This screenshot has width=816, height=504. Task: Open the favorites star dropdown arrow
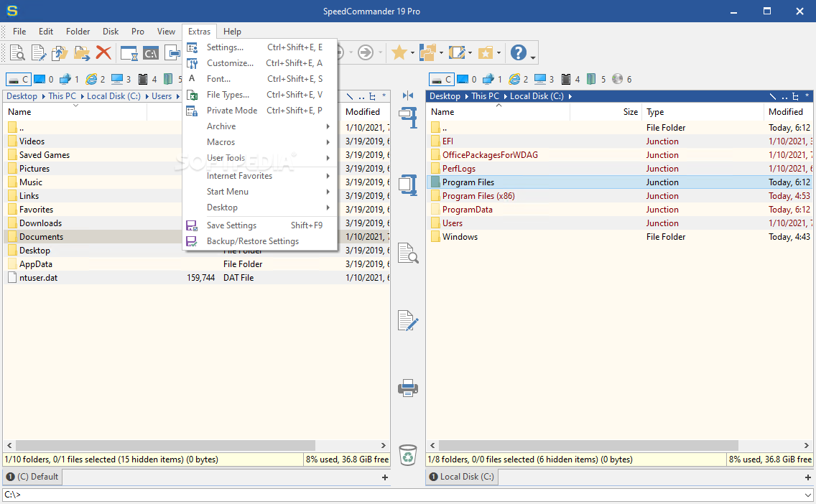[412, 53]
